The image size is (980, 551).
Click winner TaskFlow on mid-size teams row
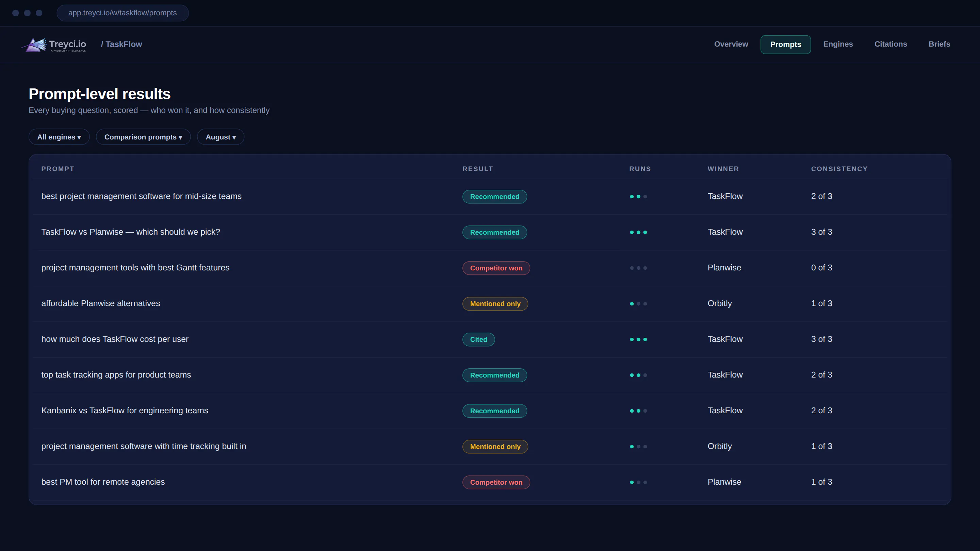pyautogui.click(x=725, y=196)
